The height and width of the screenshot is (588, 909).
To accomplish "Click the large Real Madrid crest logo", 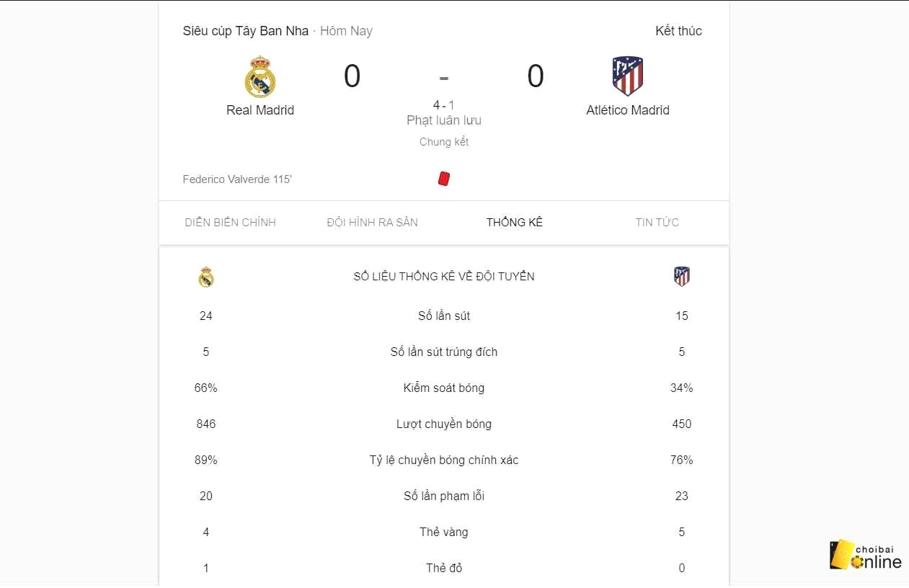I will point(260,76).
